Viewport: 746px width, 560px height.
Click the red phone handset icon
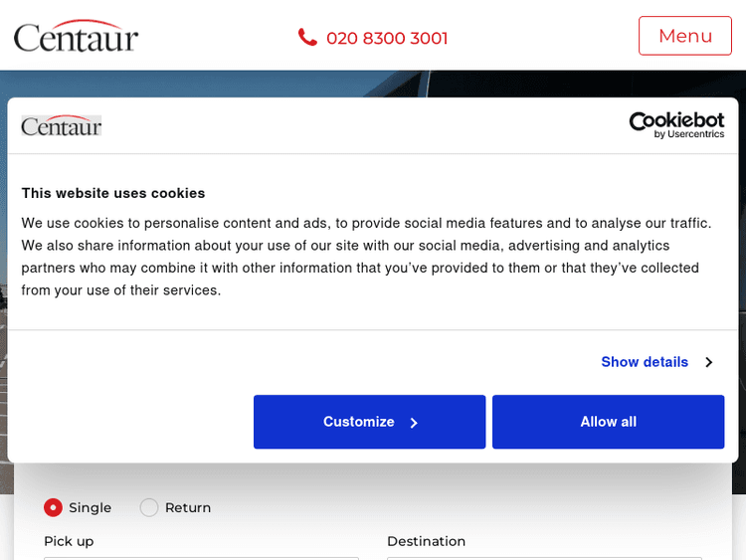pos(307,37)
